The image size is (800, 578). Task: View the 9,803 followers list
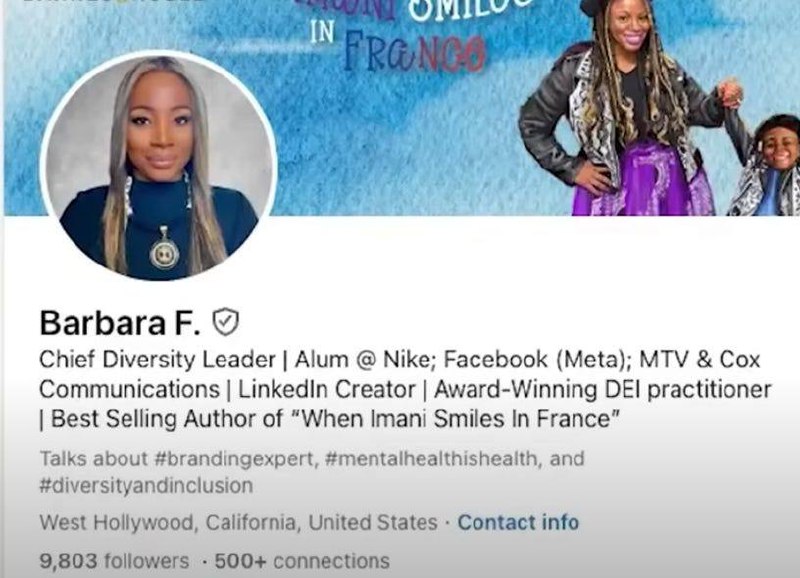coord(114,561)
